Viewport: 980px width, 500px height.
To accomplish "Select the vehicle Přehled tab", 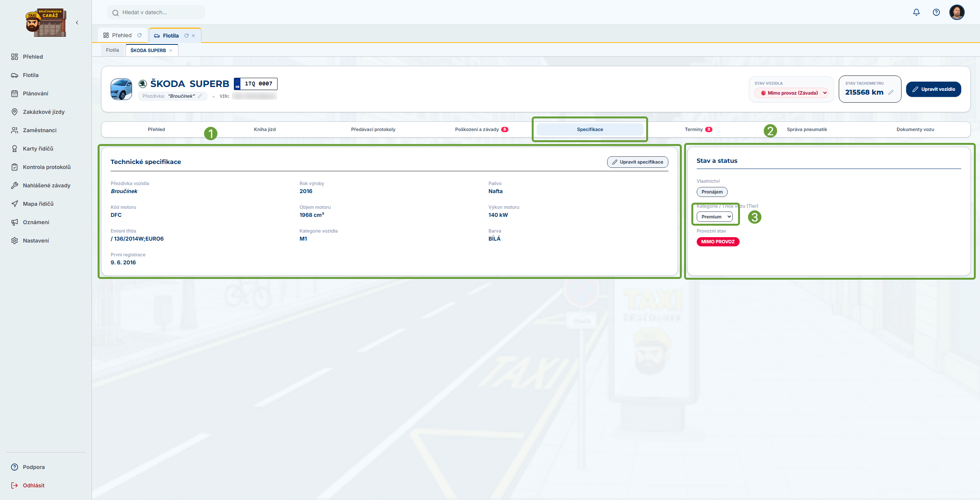I will (156, 130).
